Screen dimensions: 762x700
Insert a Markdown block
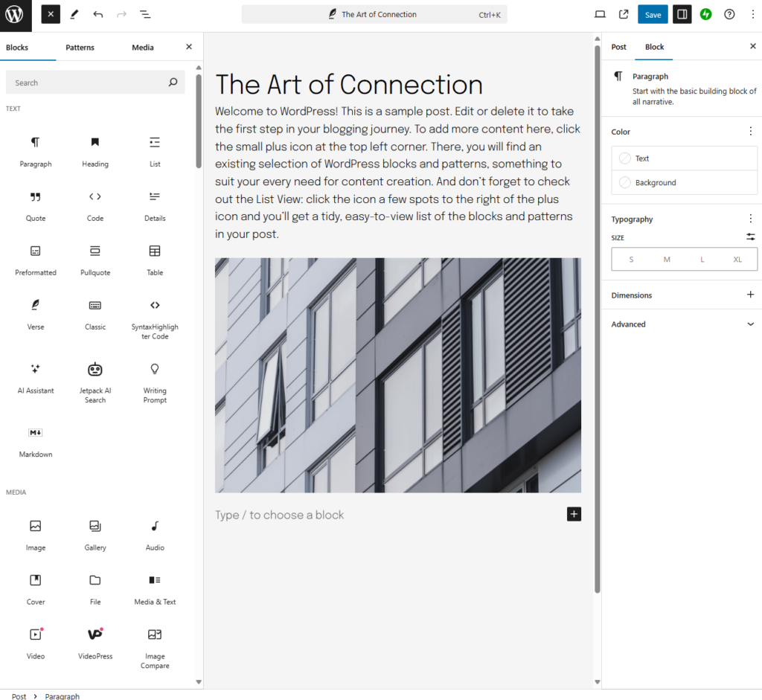coord(35,442)
